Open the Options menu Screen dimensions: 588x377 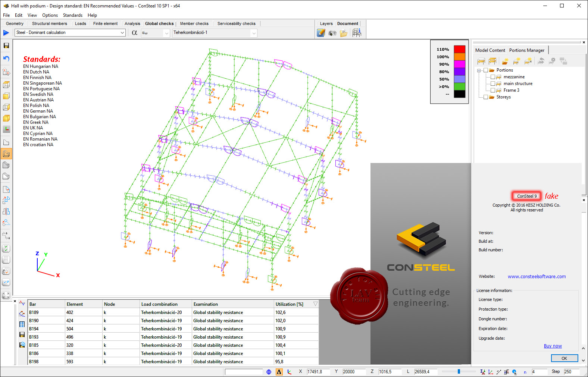(50, 15)
